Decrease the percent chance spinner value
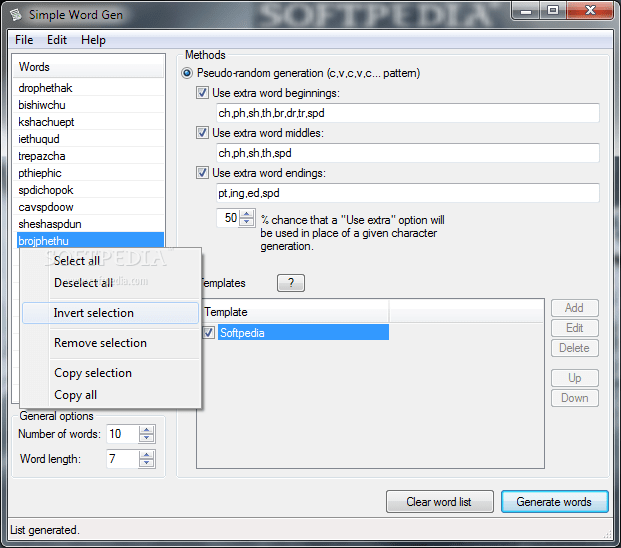 247,222
